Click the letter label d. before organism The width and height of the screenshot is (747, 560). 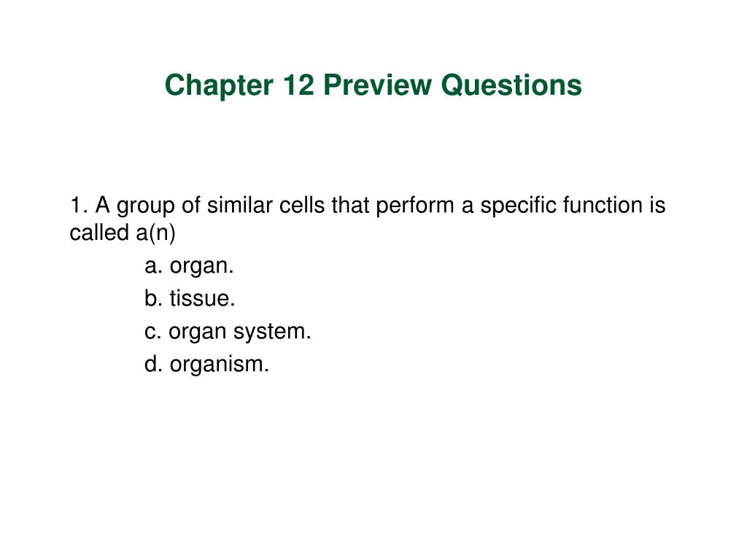click(x=154, y=365)
